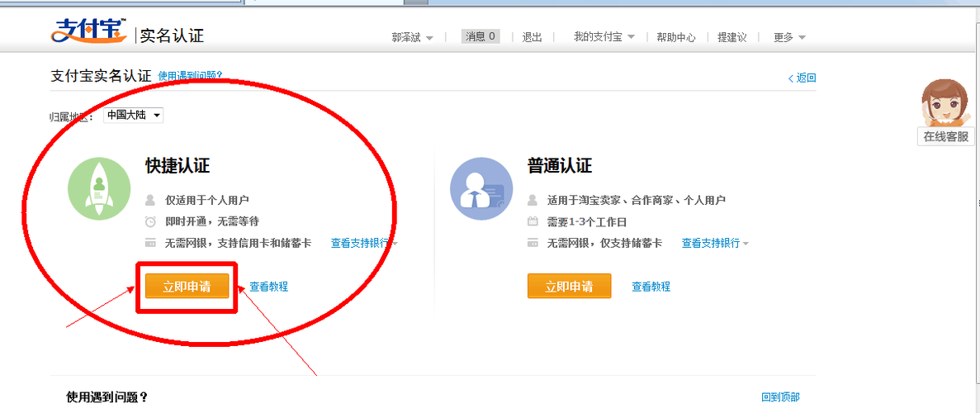Click the clock icon beside 即时开通
980x413 pixels.
(150, 221)
